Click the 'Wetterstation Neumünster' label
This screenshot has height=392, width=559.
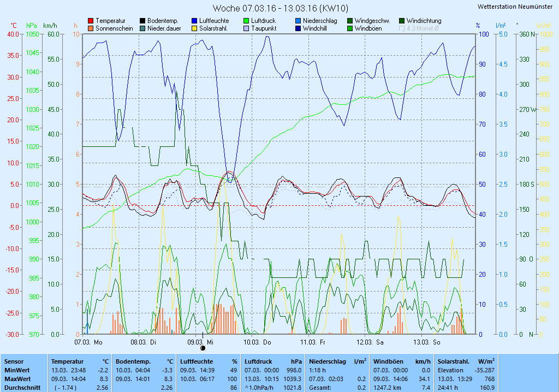[515, 7]
